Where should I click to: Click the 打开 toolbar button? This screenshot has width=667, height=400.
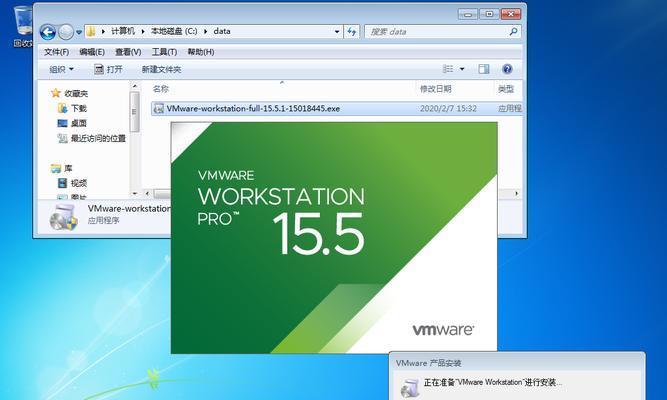108,69
